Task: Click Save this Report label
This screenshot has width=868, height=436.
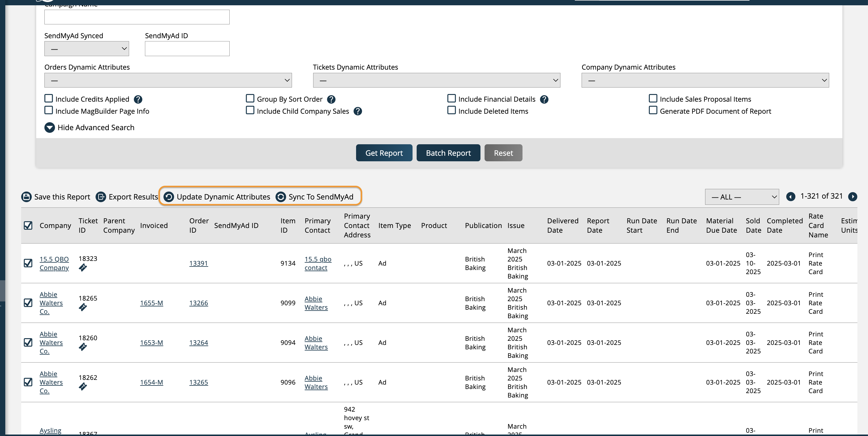Action: click(x=62, y=197)
